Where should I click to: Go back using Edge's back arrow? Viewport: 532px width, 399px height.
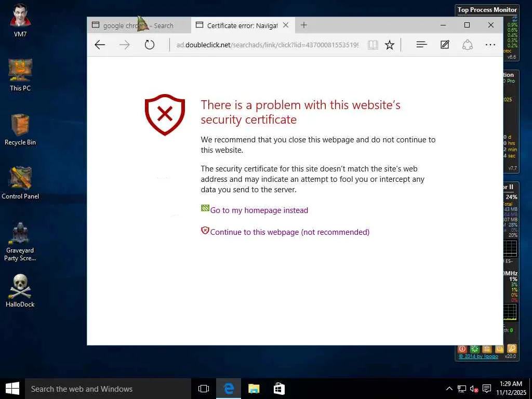click(x=100, y=45)
